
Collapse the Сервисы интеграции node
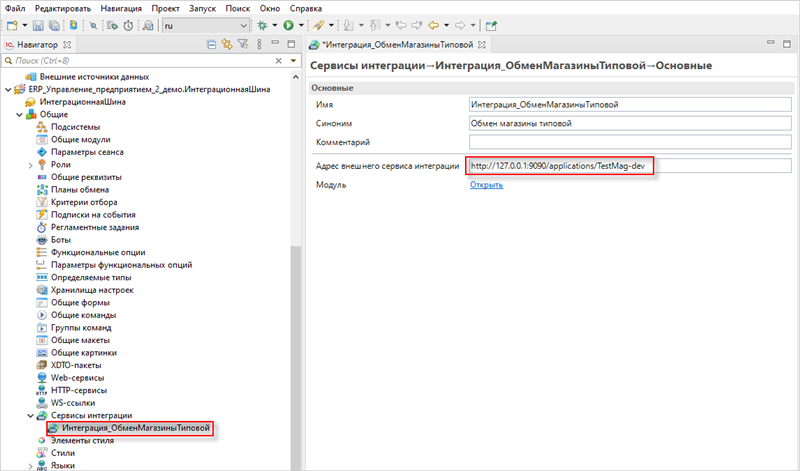click(30, 415)
